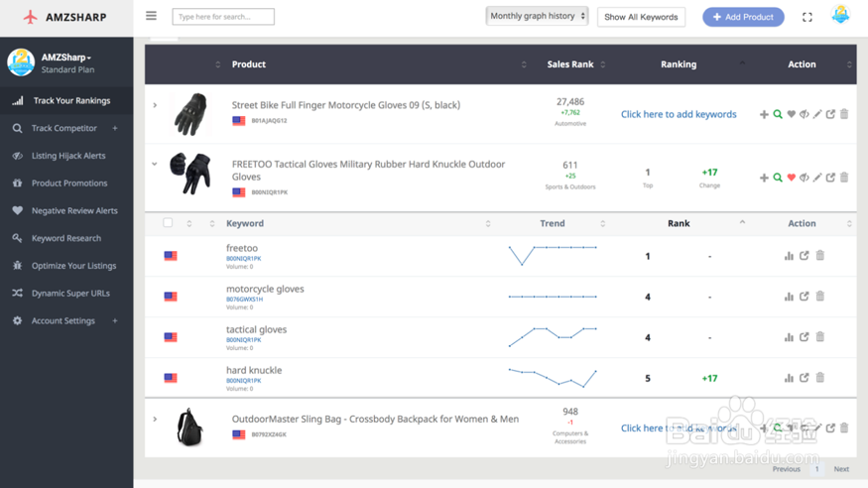Expand the Street Bike gloves product row
This screenshot has height=488, width=868.
[x=155, y=105]
